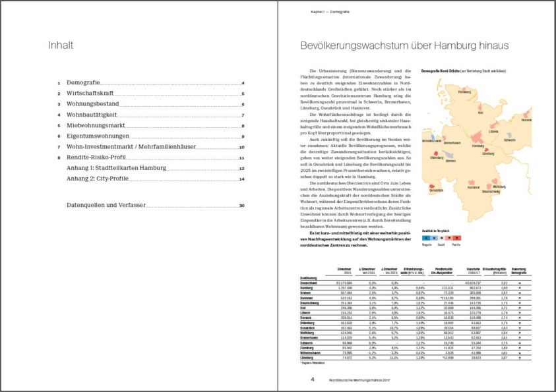Click the Kiel row name in the table
This screenshot has width=556, height=392.
[x=303, y=308]
